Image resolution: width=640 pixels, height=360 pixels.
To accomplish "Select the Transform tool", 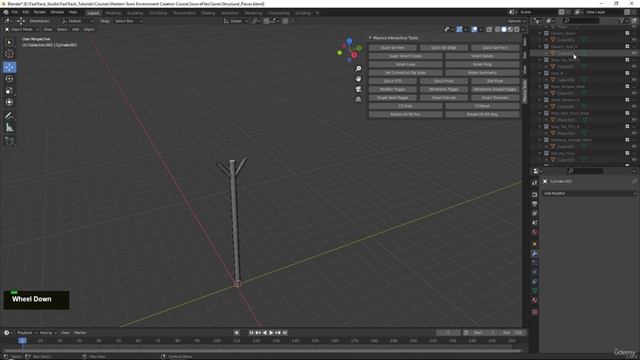I will tap(9, 102).
